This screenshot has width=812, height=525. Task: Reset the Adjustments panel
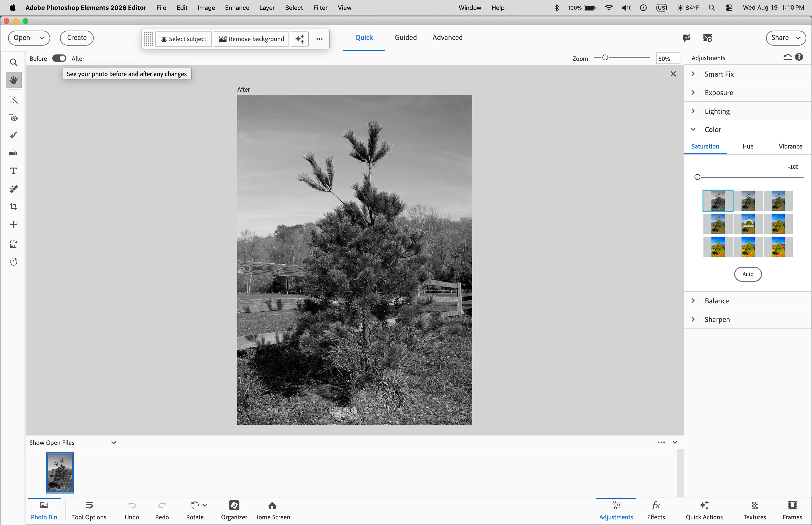[x=788, y=57]
